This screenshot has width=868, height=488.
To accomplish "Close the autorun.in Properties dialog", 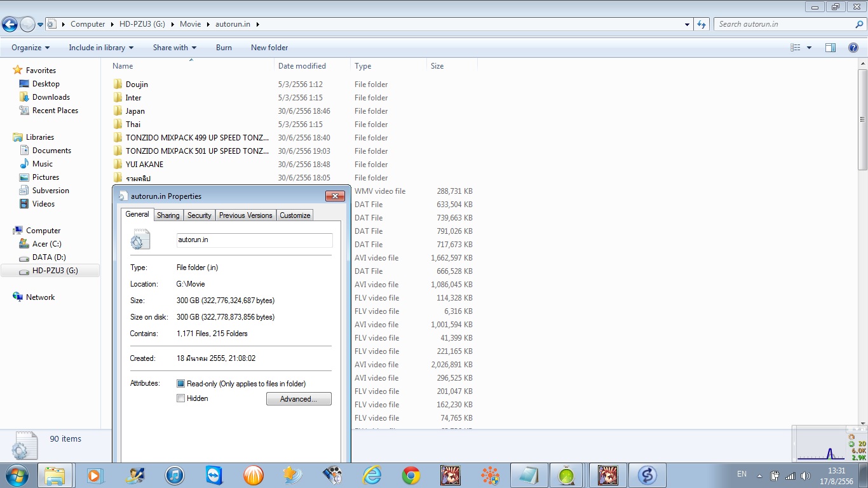I will 335,196.
